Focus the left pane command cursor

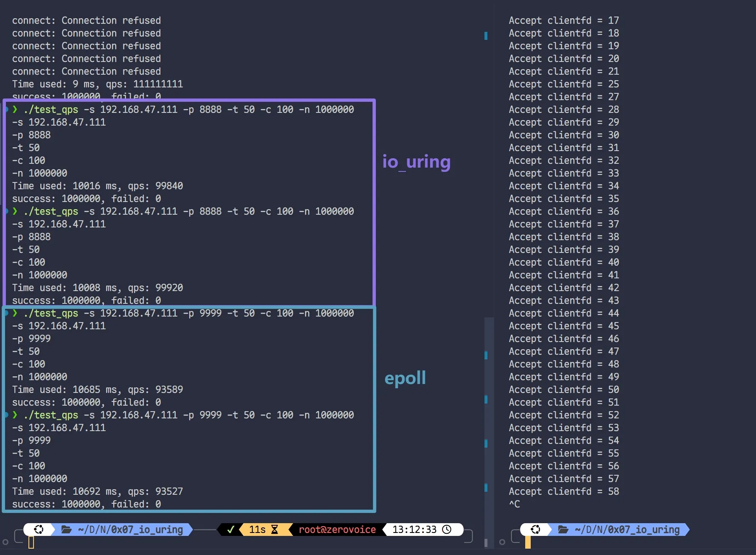[x=31, y=542]
